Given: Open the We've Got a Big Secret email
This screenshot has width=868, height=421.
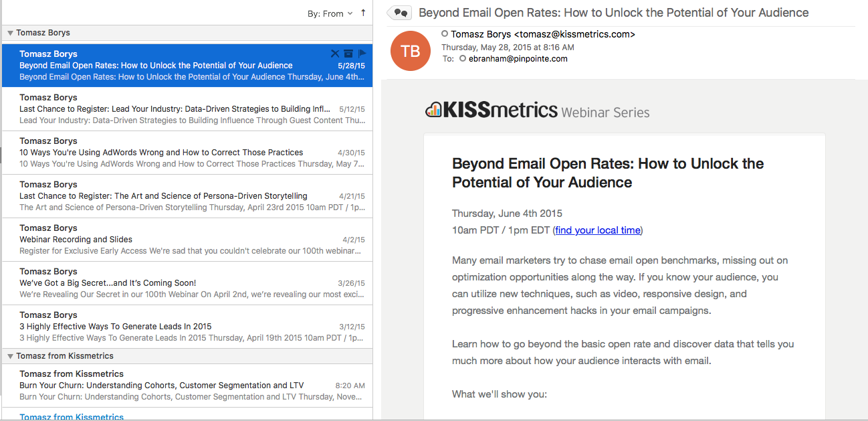Looking at the screenshot, I should [187, 283].
